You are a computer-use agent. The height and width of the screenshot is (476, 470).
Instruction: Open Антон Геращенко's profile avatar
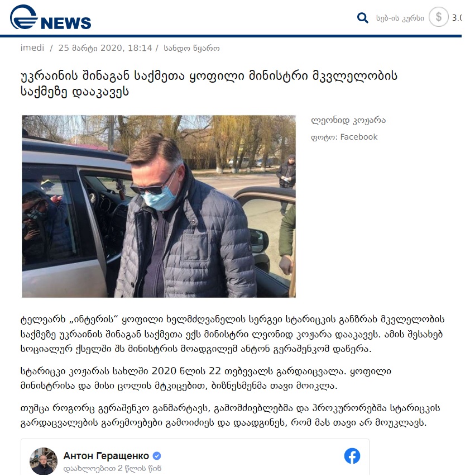(x=44, y=461)
